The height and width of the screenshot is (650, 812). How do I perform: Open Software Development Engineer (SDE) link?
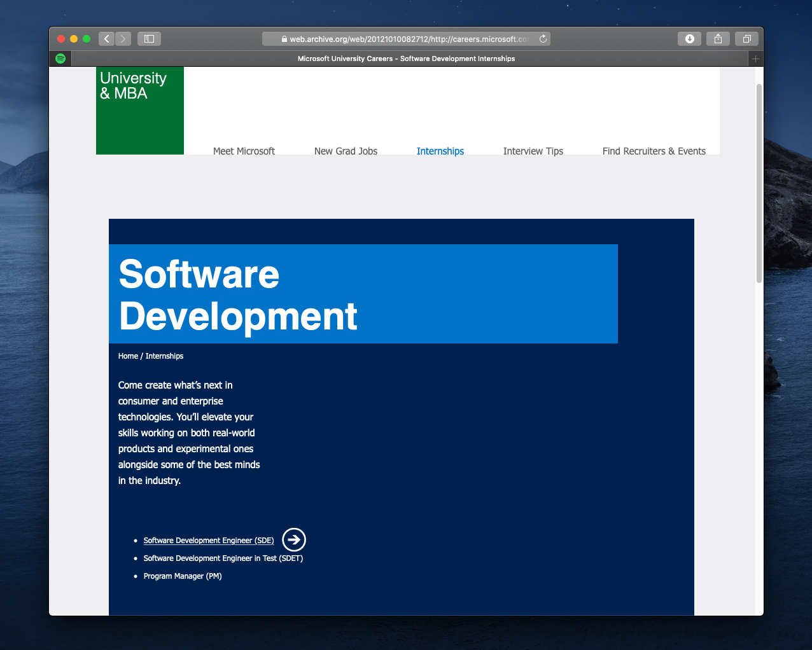click(x=209, y=541)
